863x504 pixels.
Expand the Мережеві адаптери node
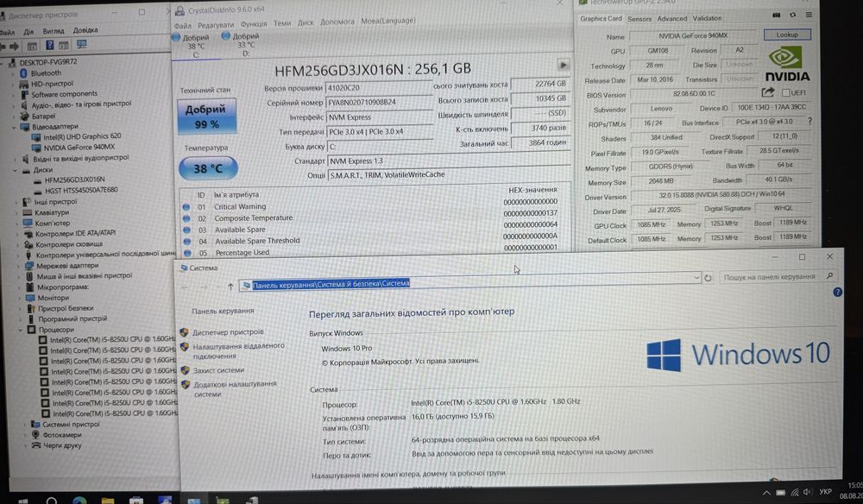(x=19, y=265)
